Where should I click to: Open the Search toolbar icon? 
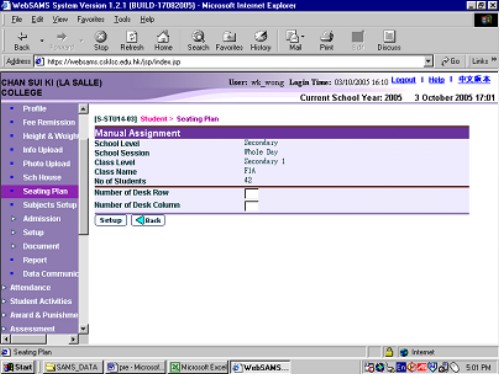pyautogui.click(x=198, y=41)
